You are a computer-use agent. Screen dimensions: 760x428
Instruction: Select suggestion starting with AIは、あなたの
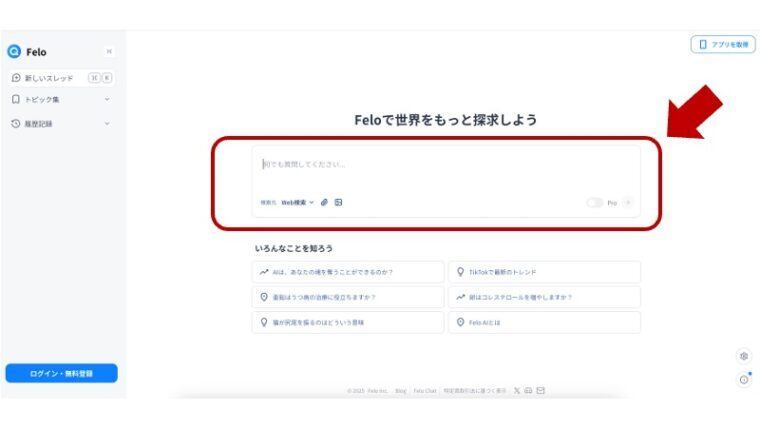pos(348,272)
